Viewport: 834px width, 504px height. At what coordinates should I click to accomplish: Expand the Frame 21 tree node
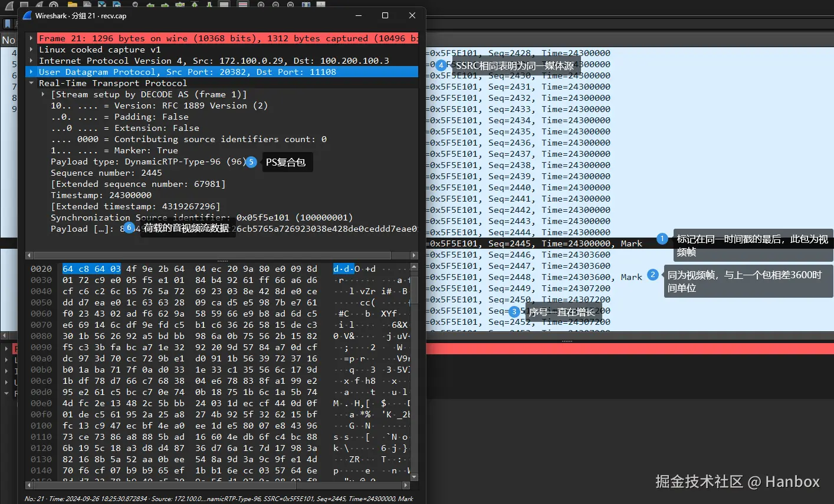(x=31, y=38)
